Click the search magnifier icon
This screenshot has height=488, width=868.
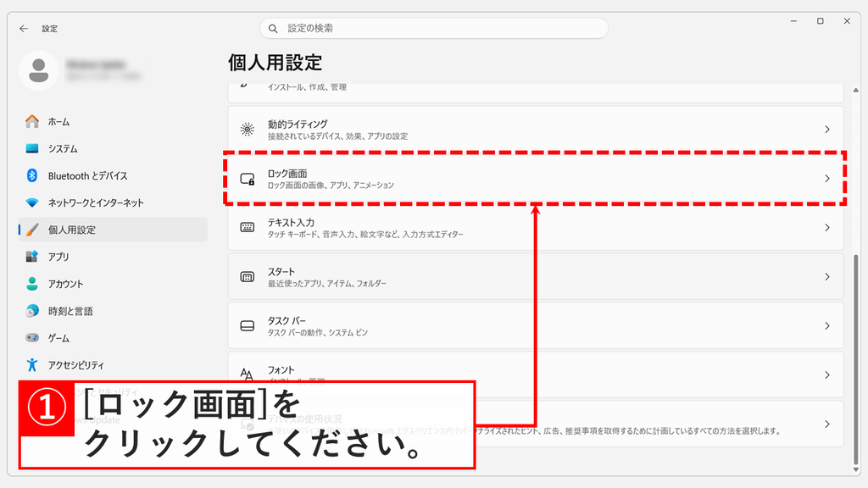click(273, 28)
